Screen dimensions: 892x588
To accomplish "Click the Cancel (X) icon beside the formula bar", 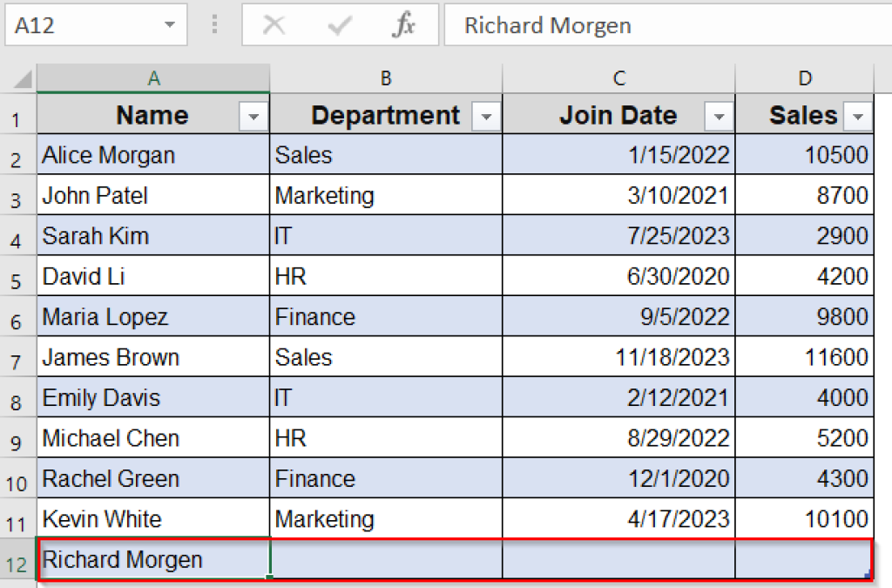I will tap(274, 25).
